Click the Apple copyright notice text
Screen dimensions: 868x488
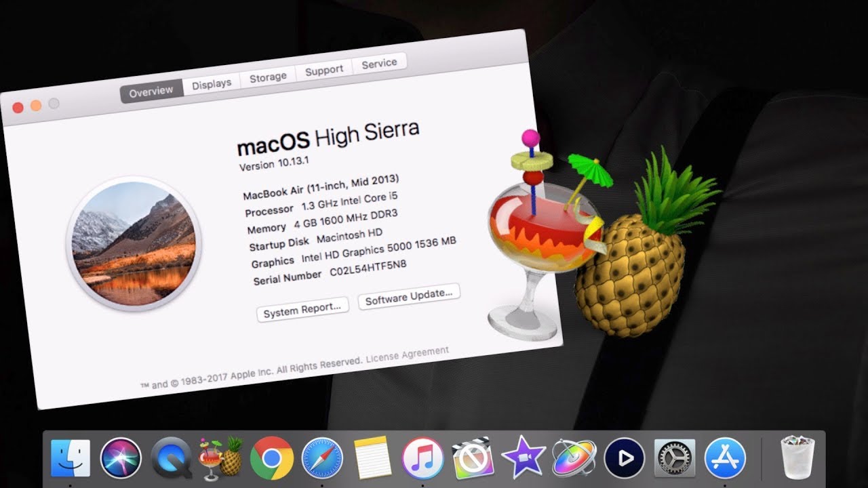coord(251,373)
